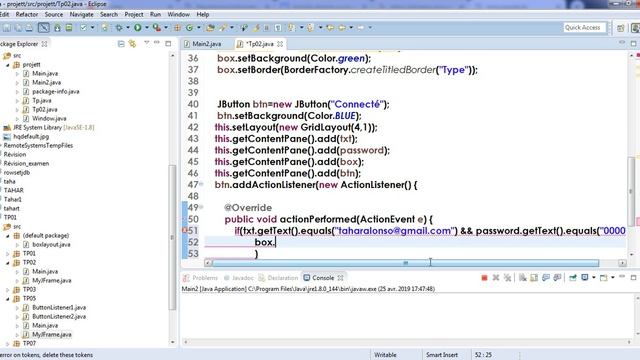The image size is (640, 360).
Task: Click the Search flashlight icon in toolbar
Action: [223, 28]
